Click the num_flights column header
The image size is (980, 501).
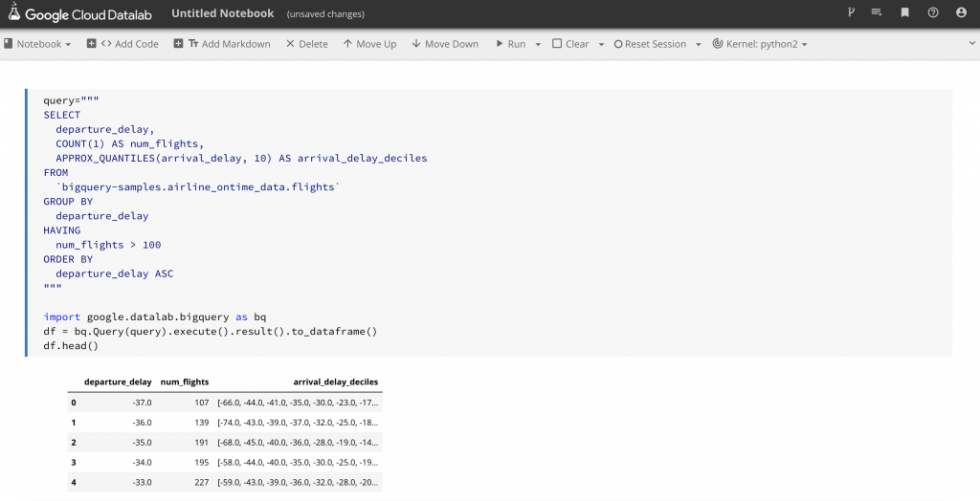(185, 381)
